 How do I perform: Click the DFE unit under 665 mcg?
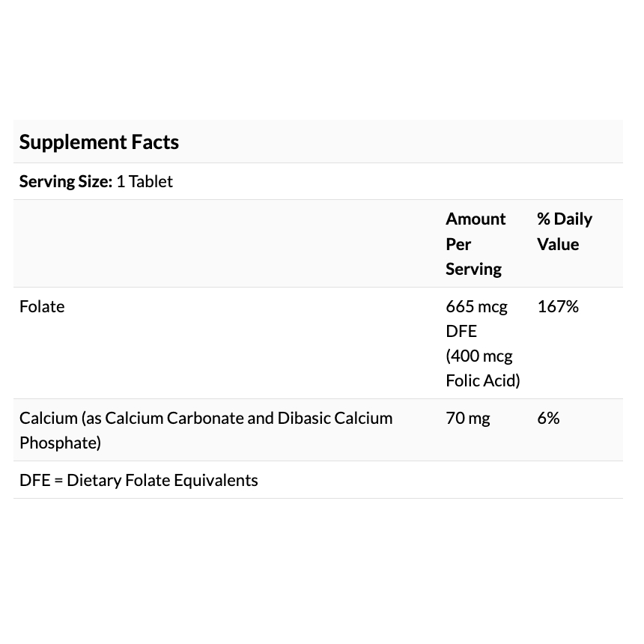point(461,331)
